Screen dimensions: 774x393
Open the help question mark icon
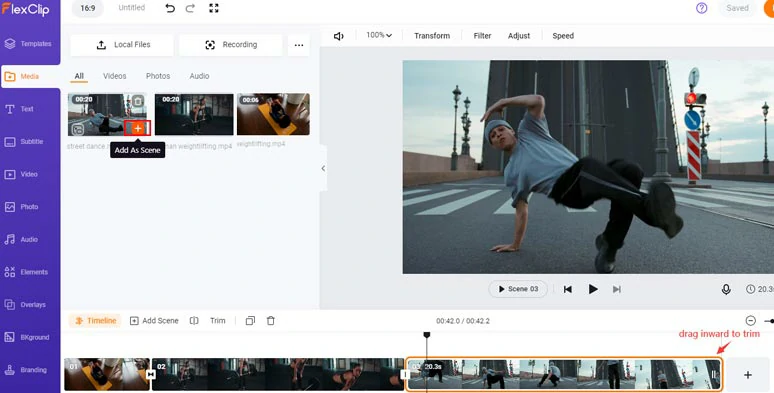click(x=701, y=8)
